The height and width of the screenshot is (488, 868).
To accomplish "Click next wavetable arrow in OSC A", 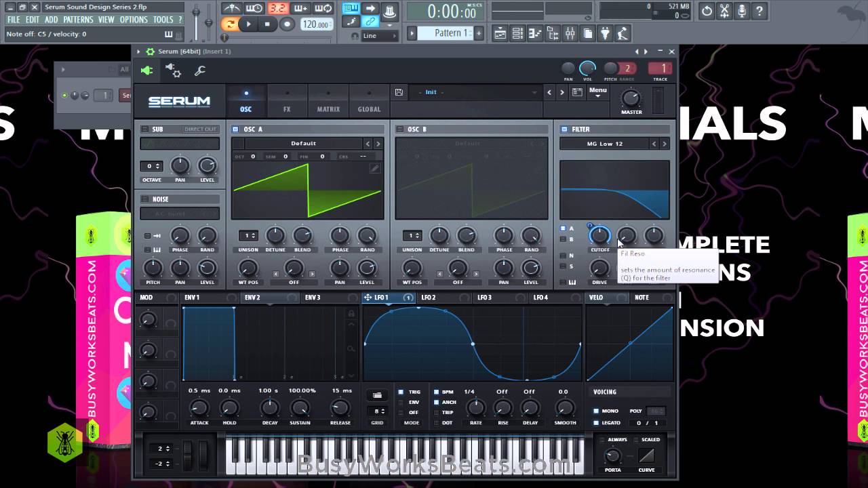I will [x=378, y=143].
